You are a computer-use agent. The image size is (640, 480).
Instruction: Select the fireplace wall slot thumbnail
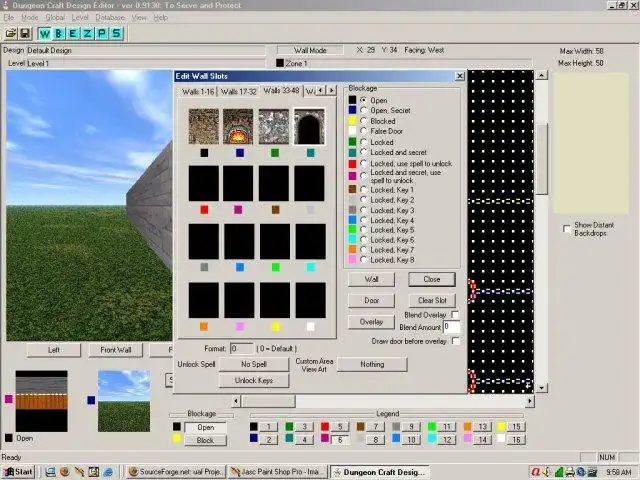point(238,127)
